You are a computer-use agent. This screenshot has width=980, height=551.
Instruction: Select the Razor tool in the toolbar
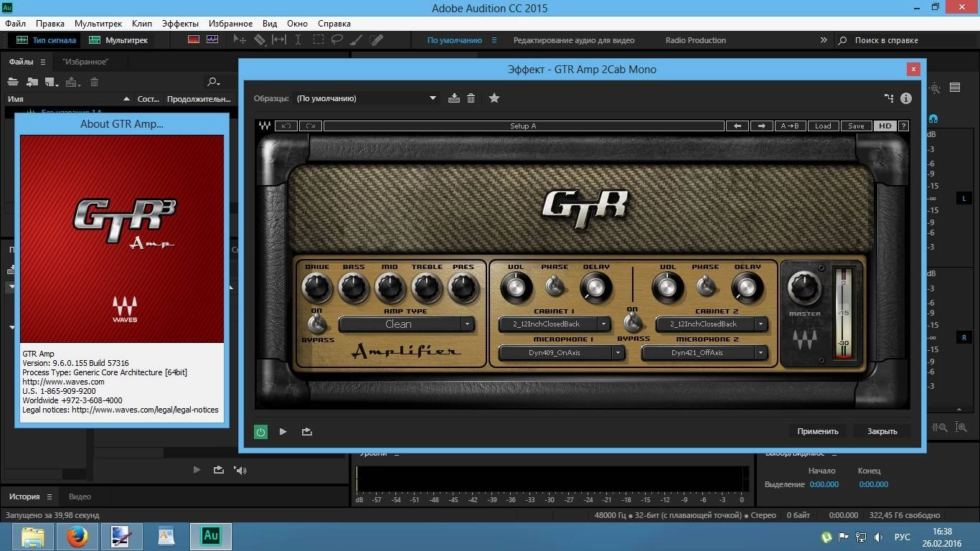[x=260, y=40]
